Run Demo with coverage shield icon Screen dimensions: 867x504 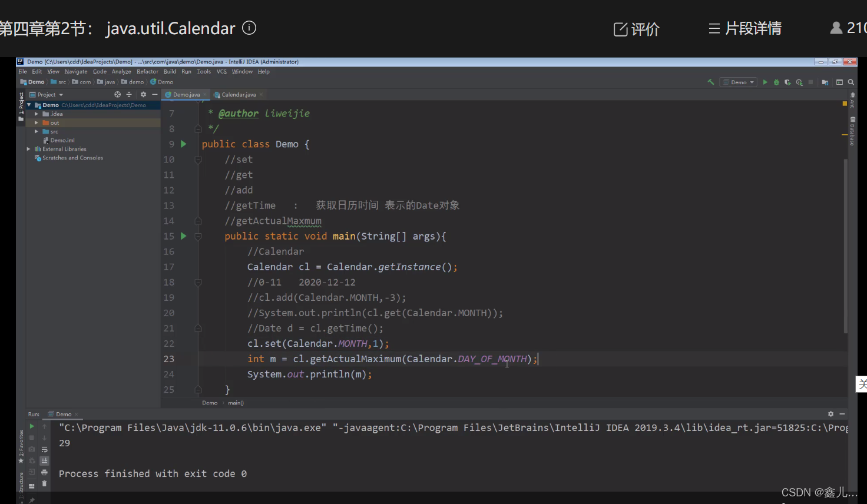click(787, 82)
